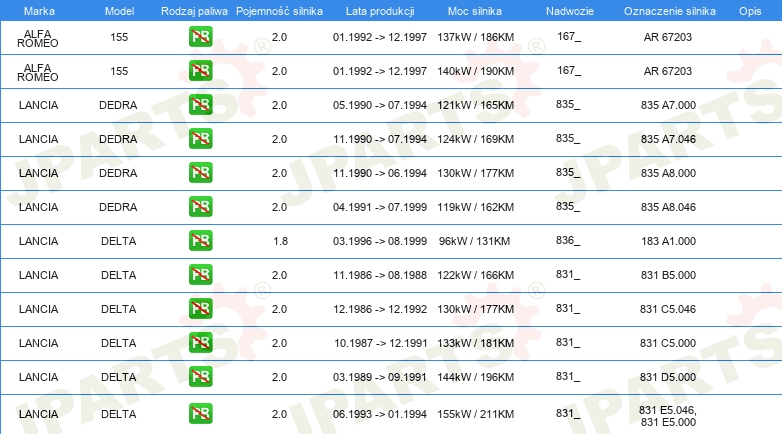This screenshot has width=782, height=434.
Task: Click engine code 835 A8.000
Action: pyautogui.click(x=668, y=173)
